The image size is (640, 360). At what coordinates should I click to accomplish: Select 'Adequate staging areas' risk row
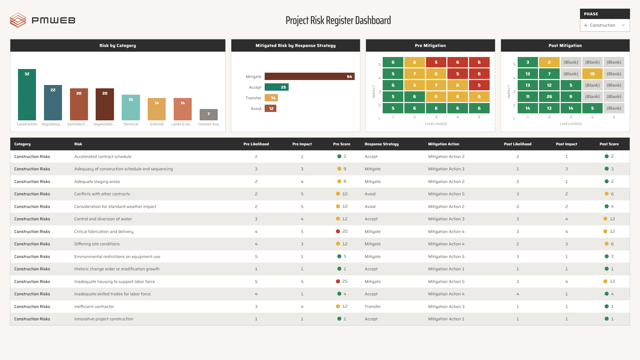pyautogui.click(x=320, y=181)
